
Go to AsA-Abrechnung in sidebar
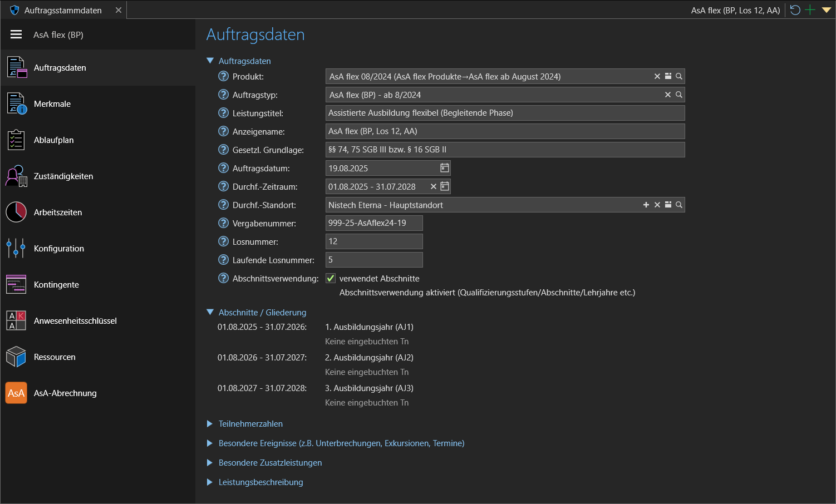[65, 393]
